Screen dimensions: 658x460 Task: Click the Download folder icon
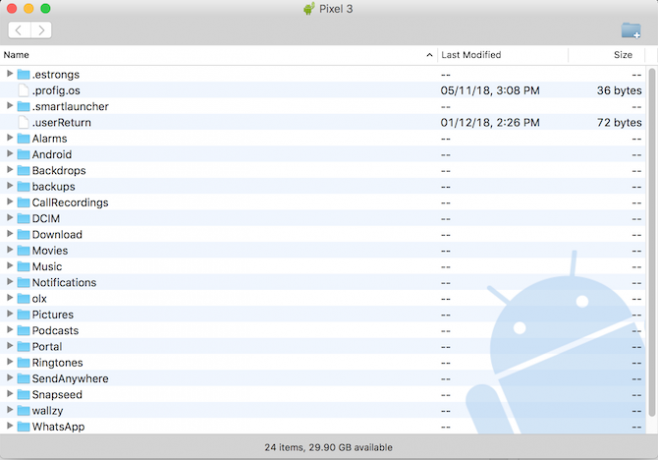click(24, 235)
